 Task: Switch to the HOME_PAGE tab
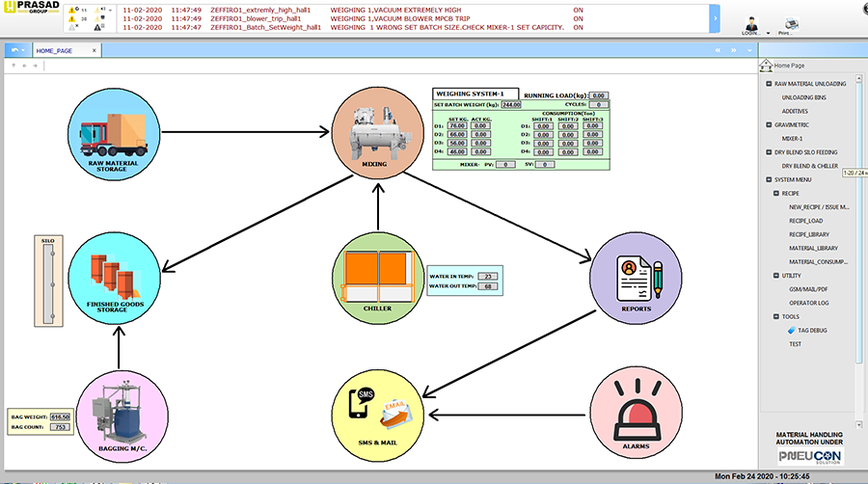tap(54, 50)
